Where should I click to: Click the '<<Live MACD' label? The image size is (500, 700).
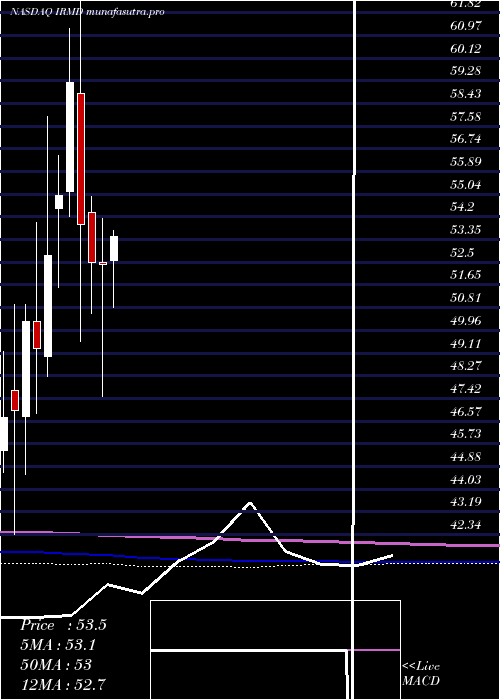(x=421, y=674)
